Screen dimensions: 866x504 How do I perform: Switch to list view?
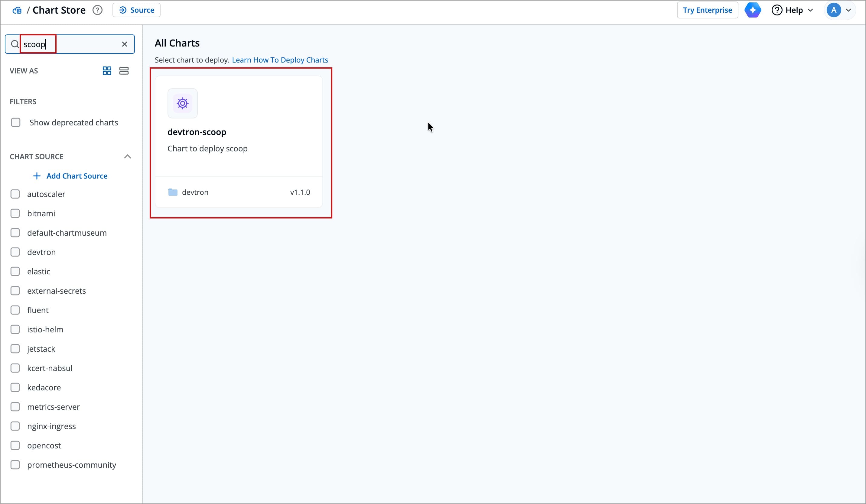click(x=124, y=71)
